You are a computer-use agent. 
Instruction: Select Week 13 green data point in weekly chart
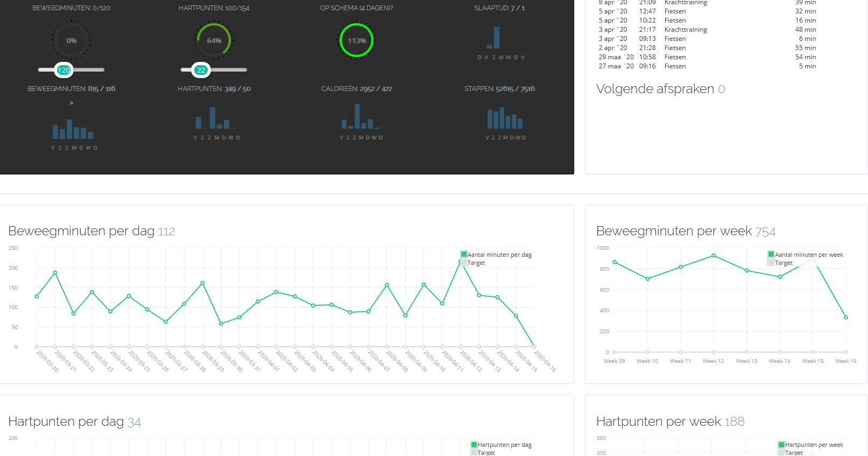747,270
